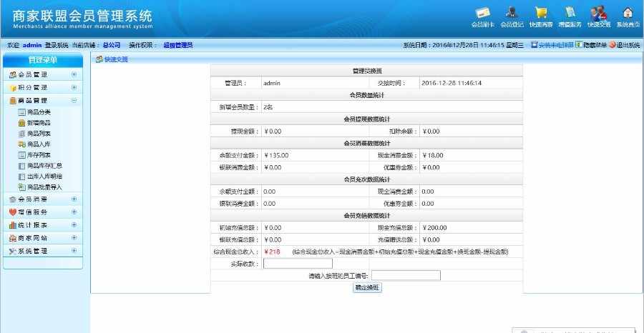Open 商品入库 menu item
644x333 pixels.
point(39,144)
